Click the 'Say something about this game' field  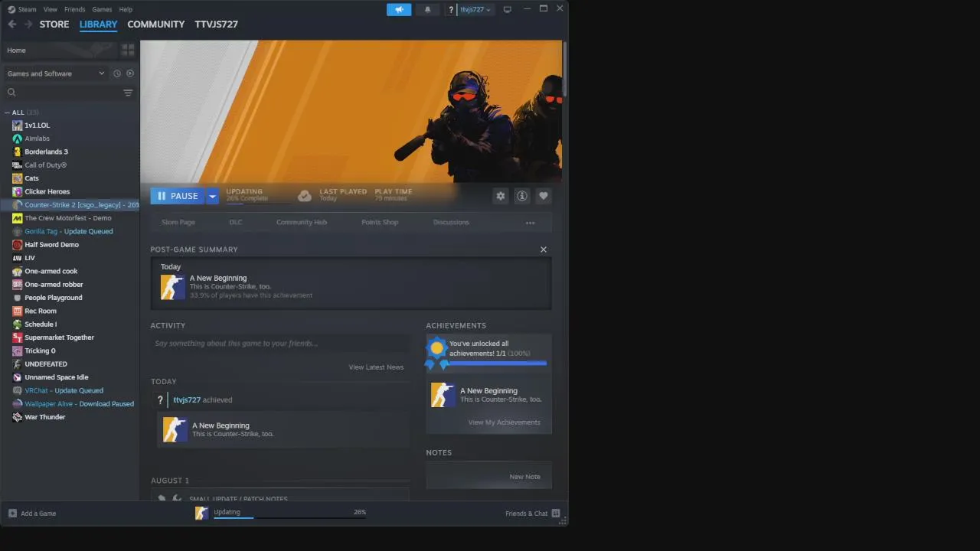[279, 344]
